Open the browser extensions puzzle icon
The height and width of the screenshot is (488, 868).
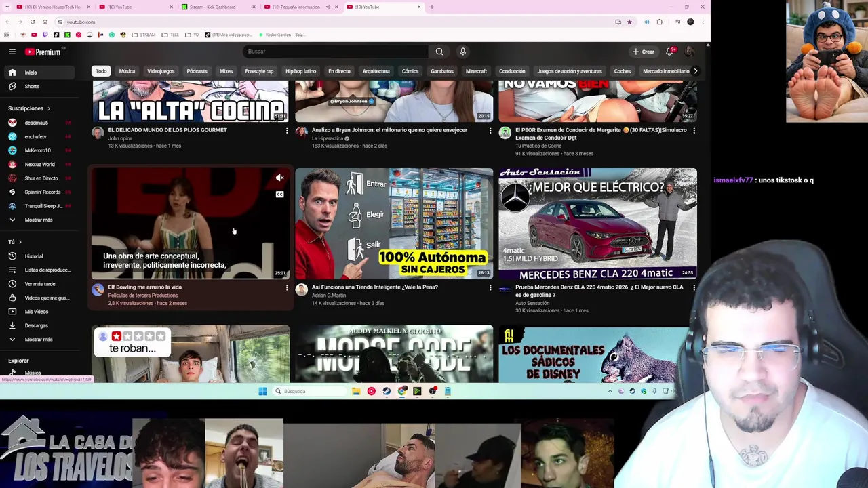pyautogui.click(x=659, y=22)
